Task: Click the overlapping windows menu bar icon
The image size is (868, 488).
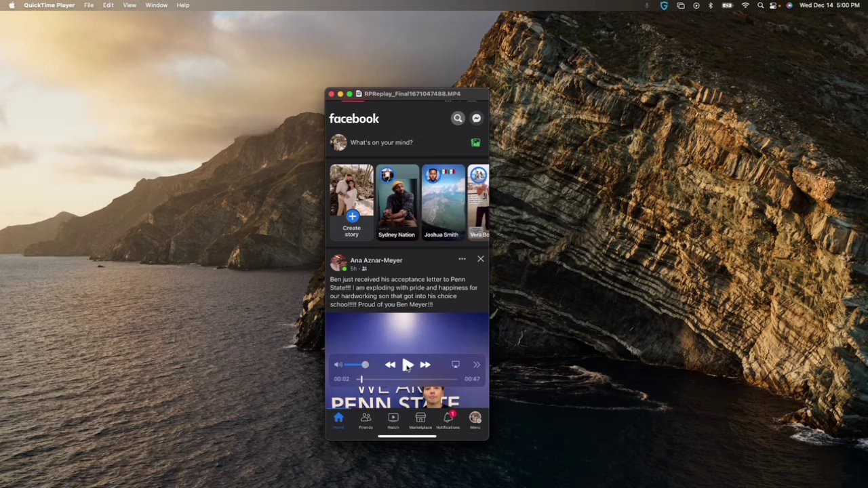Action: click(x=680, y=5)
